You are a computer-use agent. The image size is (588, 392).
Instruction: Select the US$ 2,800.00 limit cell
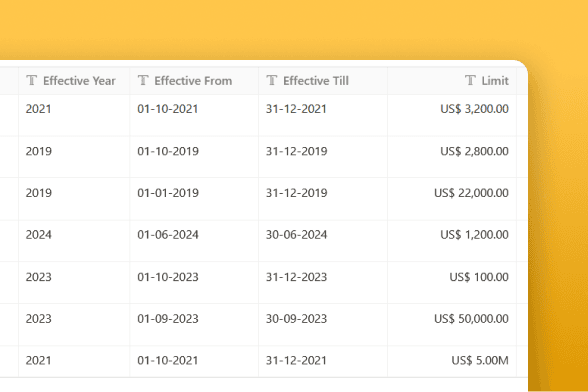452,157
